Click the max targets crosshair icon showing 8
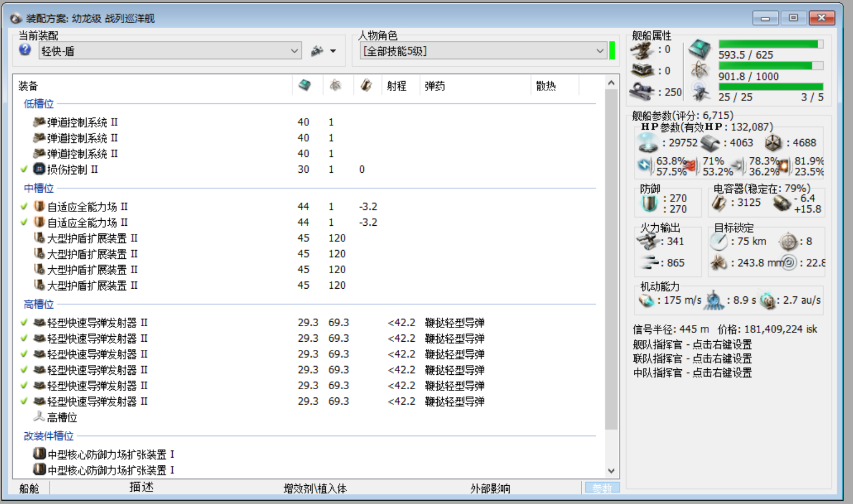This screenshot has height=504, width=853. click(788, 241)
